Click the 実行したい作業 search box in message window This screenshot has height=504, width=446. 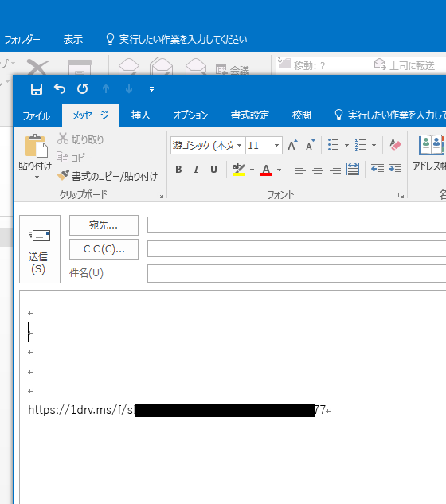click(389, 115)
